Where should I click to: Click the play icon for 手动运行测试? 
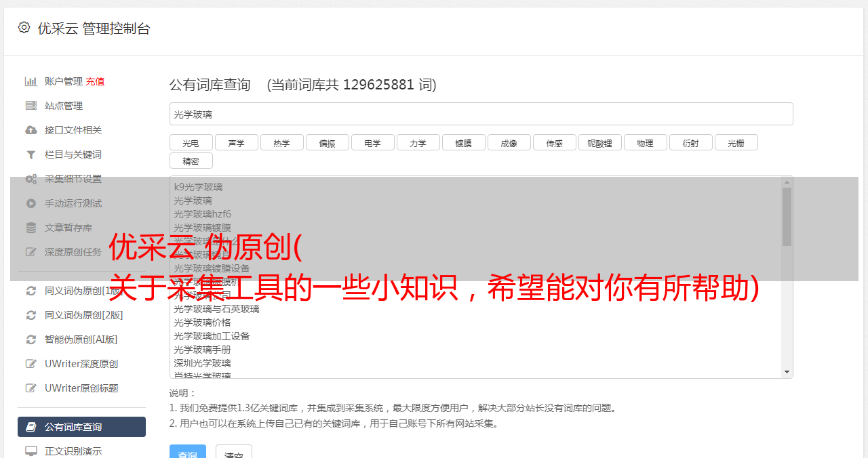coord(31,203)
